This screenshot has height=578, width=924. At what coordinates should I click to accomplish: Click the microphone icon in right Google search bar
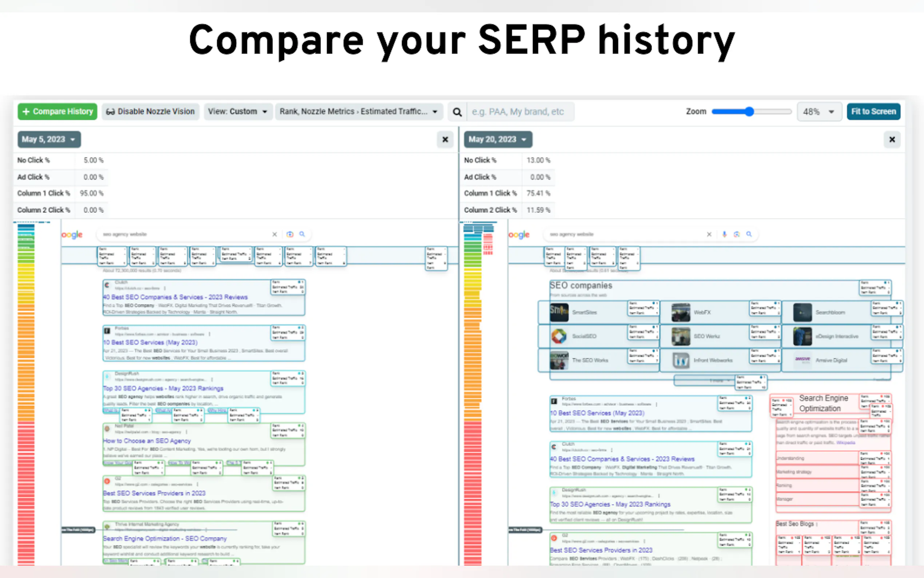724,234
